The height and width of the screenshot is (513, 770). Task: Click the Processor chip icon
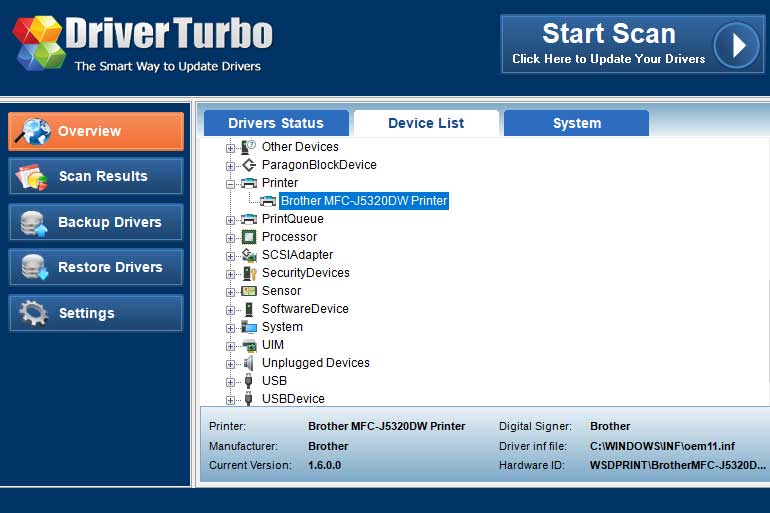(x=249, y=237)
